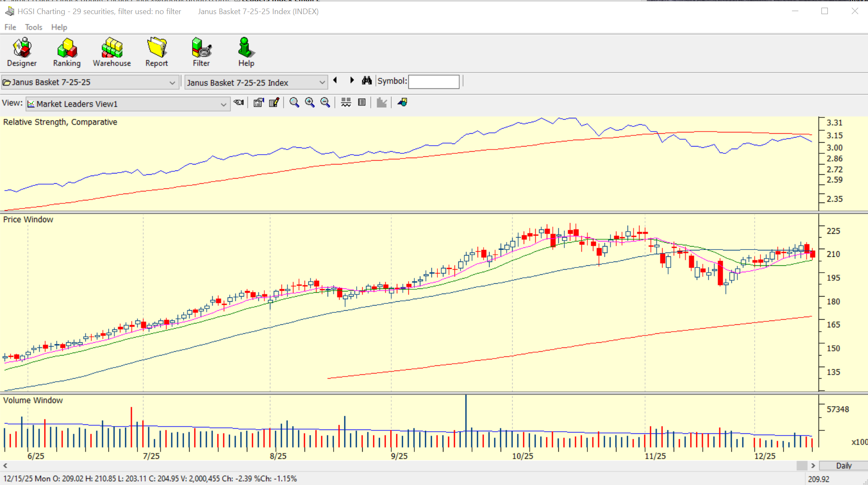868x485 pixels.
Task: Open the Warehouse tool
Action: tap(112, 52)
